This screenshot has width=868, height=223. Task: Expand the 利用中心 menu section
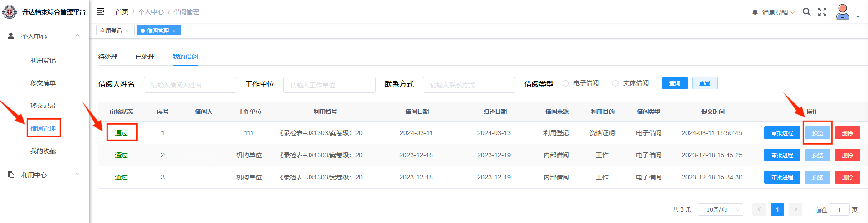[78, 175]
